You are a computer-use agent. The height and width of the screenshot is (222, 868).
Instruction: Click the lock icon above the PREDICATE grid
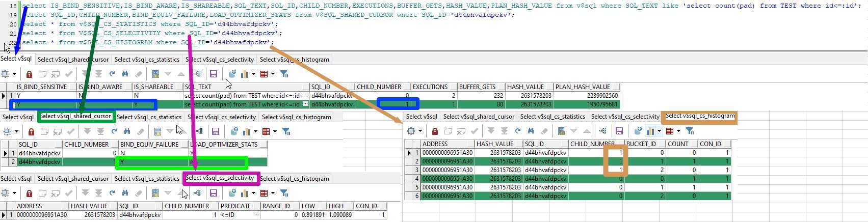[29, 193]
